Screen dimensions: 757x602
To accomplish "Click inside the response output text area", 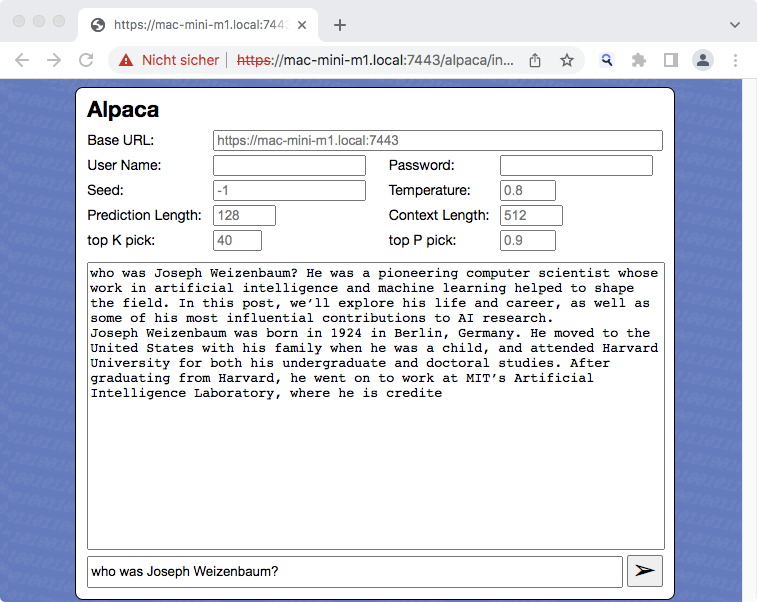I will pyautogui.click(x=376, y=406).
